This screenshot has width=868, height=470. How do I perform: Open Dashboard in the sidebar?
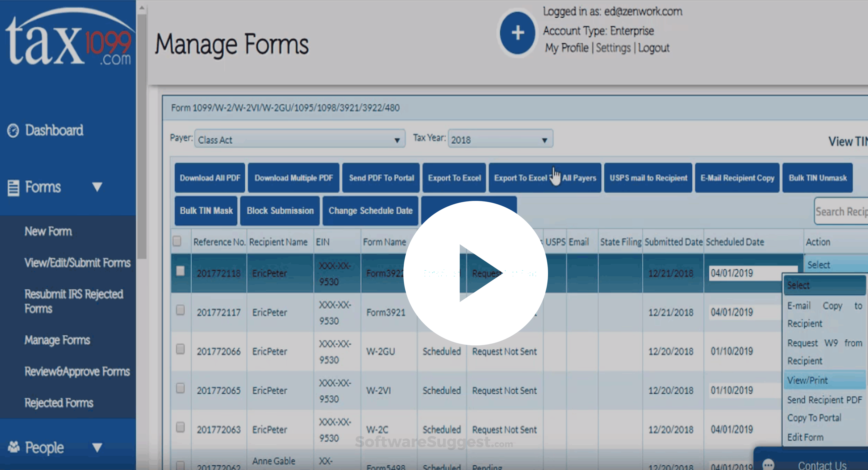54,130
